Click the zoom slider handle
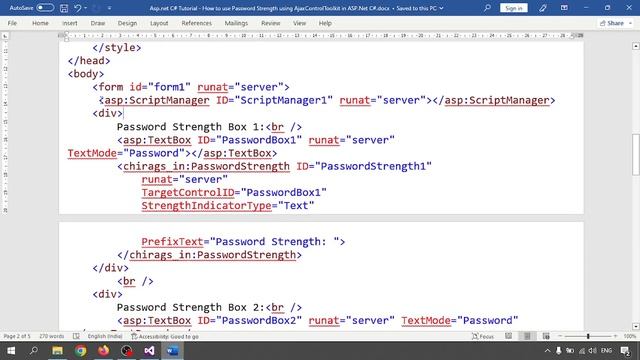640x360 pixels. pos(588,336)
